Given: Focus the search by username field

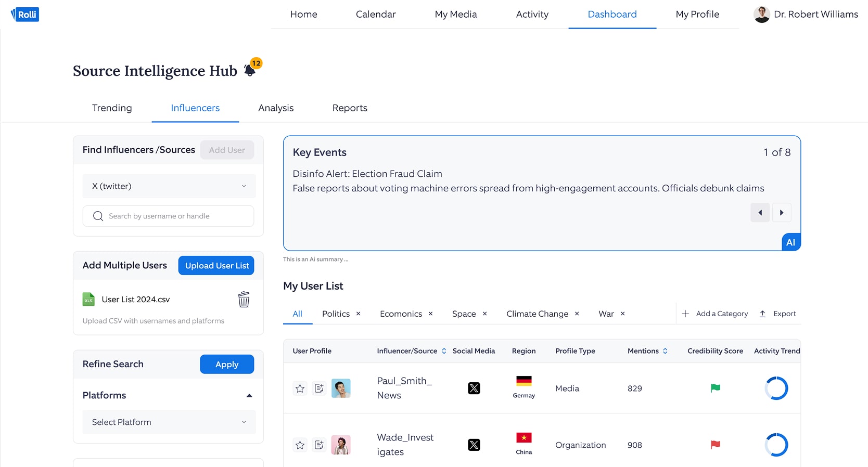Looking at the screenshot, I should (x=168, y=216).
